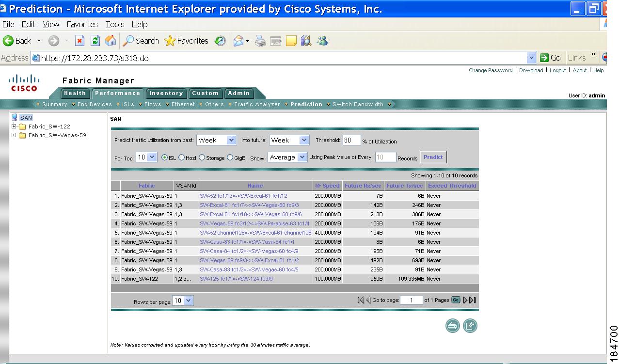Click the IE Forward arrow button
This screenshot has height=364, width=619.
coord(54,41)
